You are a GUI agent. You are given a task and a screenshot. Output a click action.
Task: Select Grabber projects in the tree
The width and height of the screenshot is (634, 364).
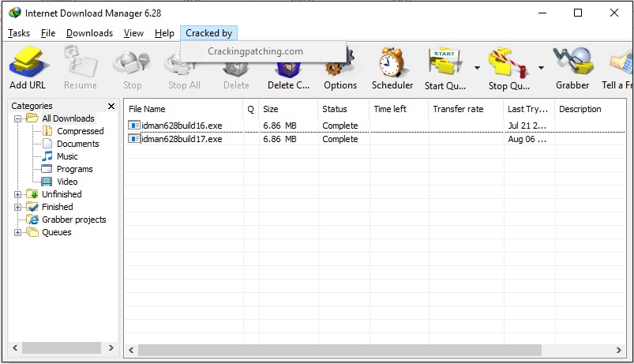click(74, 220)
